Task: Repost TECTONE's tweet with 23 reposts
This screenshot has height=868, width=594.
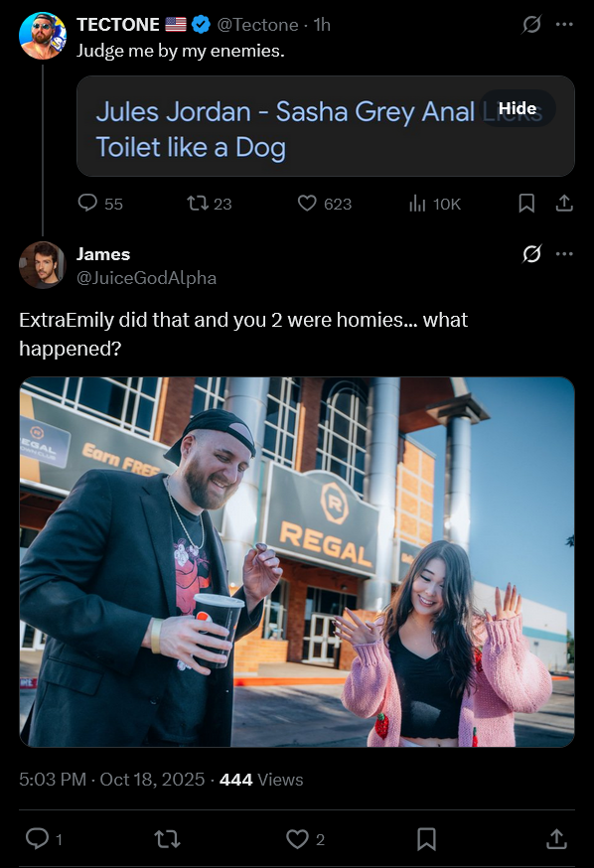Action: click(x=197, y=204)
